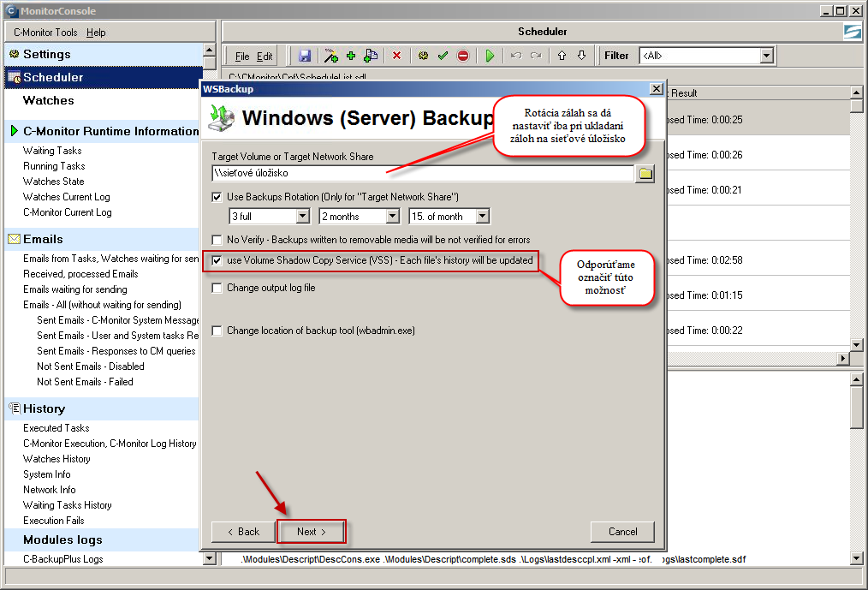The image size is (868, 590).
Task: Close the WSBackup dialog
Action: tap(656, 89)
